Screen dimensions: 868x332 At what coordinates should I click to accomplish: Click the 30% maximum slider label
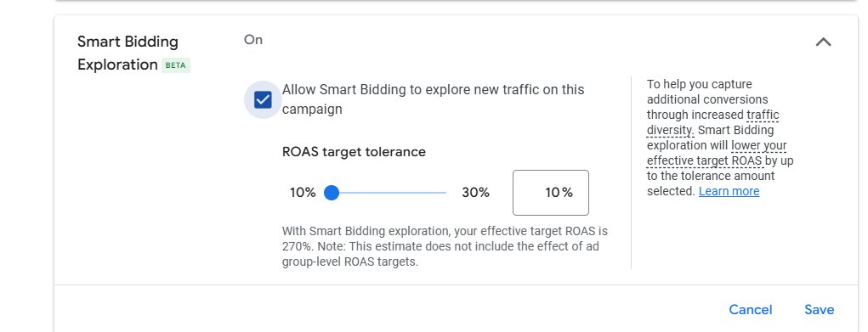(x=475, y=193)
